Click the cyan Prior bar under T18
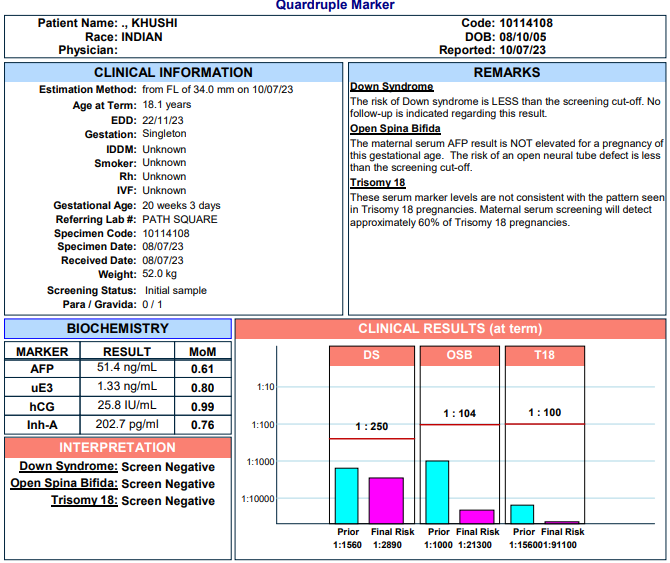670x563 pixels. click(522, 513)
